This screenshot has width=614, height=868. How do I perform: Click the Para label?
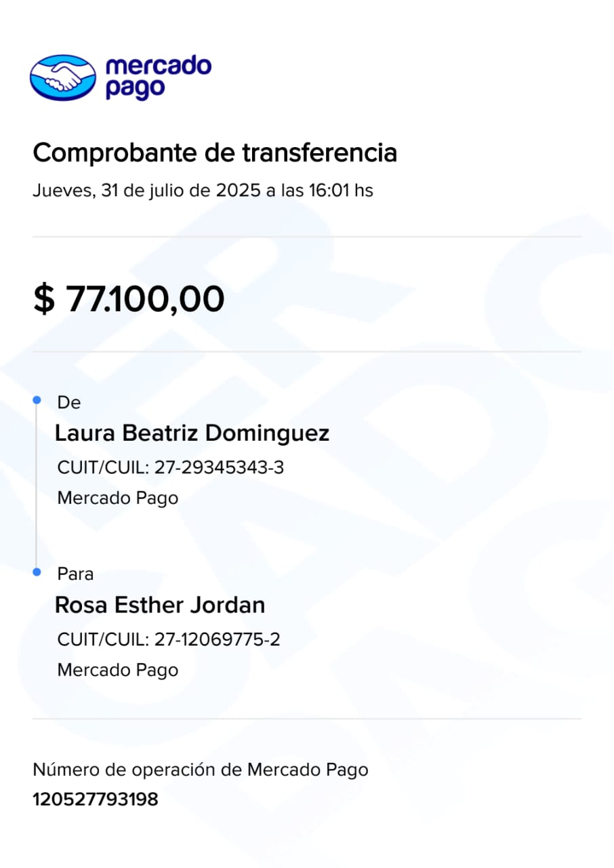click(75, 574)
